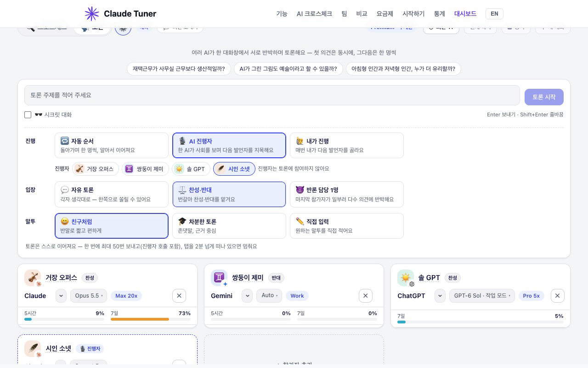The image size is (588, 368).
Task: Open 기능 in top navigation
Action: tap(282, 14)
